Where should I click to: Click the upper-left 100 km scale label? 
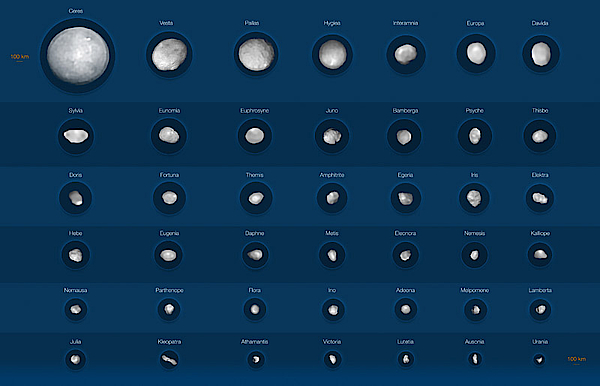tap(20, 57)
